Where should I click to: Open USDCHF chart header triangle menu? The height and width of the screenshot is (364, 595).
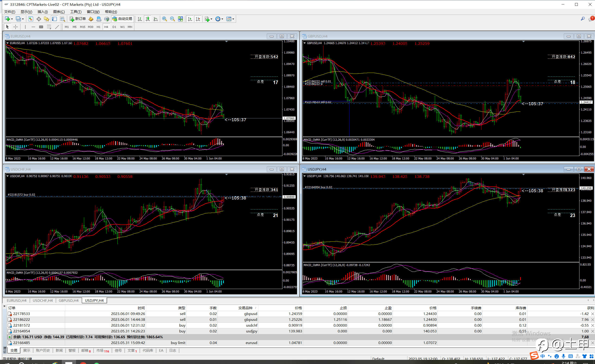(x=8, y=176)
